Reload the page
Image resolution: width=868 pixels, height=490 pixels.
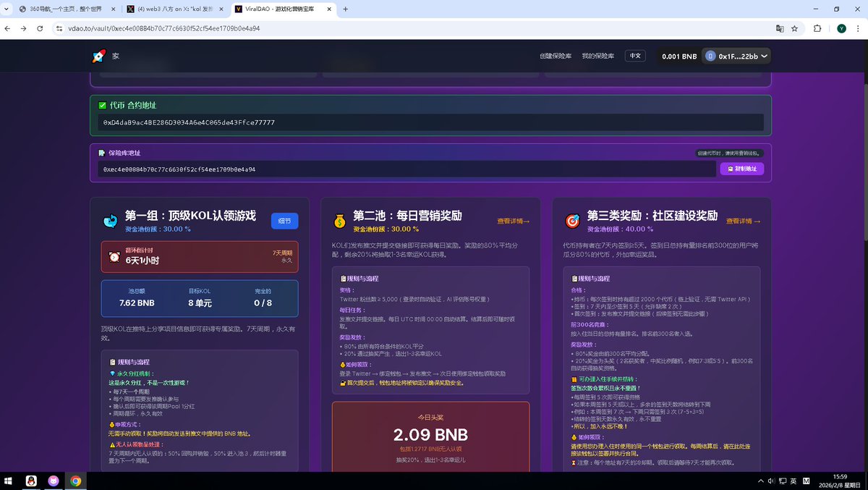(x=40, y=28)
